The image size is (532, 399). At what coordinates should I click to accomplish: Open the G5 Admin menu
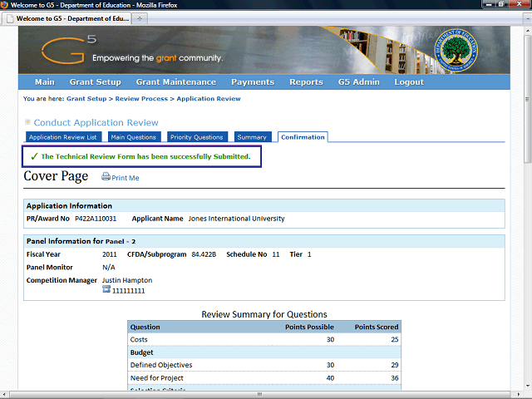(358, 82)
